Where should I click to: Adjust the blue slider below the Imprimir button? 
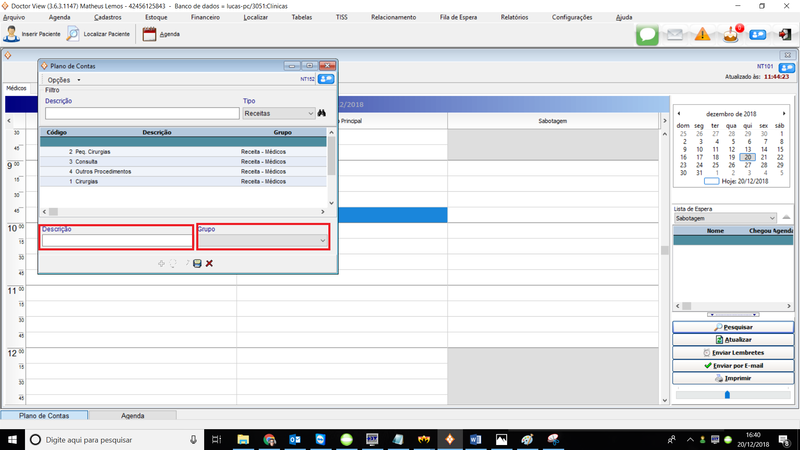[727, 394]
